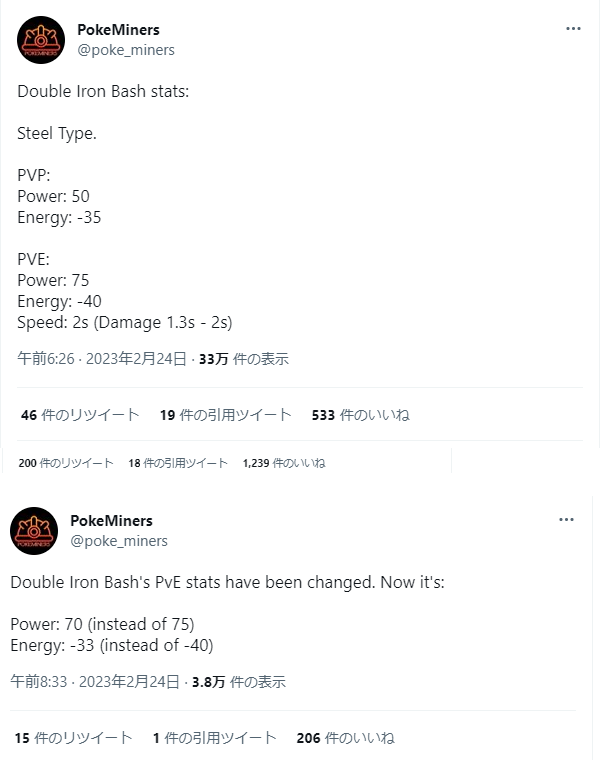This screenshot has width=609, height=775.
Task: View the 1,239 likes list
Action: (284, 463)
